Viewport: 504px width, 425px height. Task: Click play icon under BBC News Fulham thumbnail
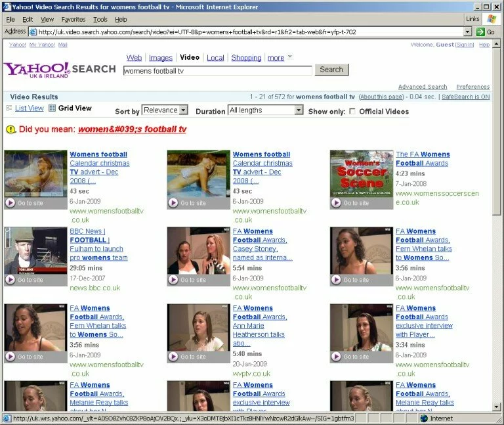tap(10, 280)
